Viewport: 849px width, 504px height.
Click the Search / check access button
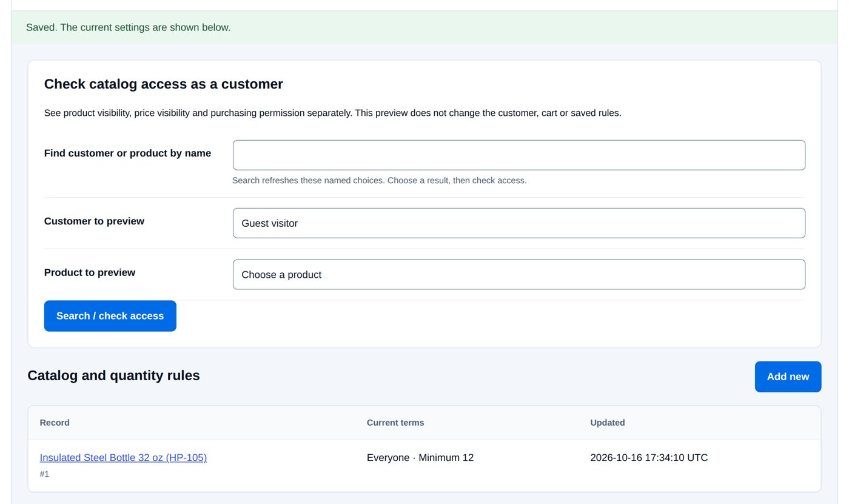point(110,316)
